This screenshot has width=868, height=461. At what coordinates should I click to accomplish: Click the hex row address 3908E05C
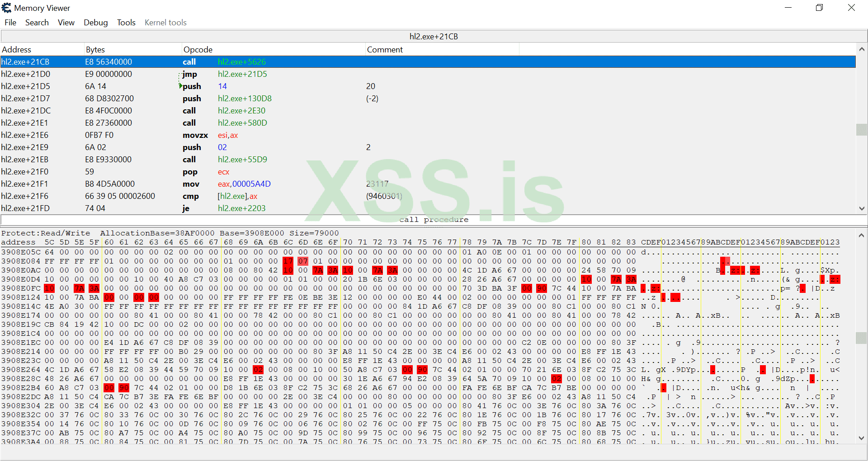coord(21,252)
